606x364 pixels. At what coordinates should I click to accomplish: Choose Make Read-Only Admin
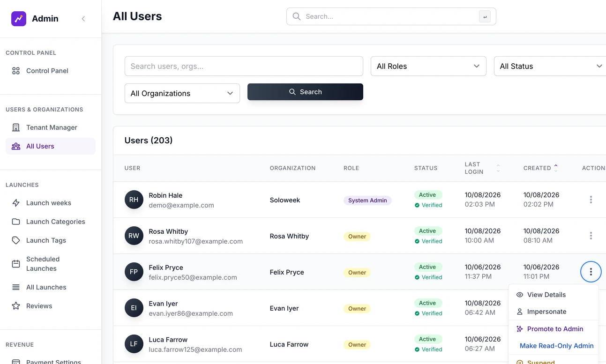(x=554, y=346)
